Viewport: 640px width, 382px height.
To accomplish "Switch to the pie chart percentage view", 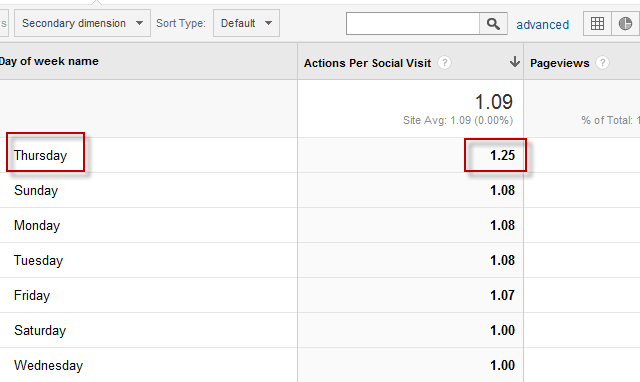I will pyautogui.click(x=625, y=24).
